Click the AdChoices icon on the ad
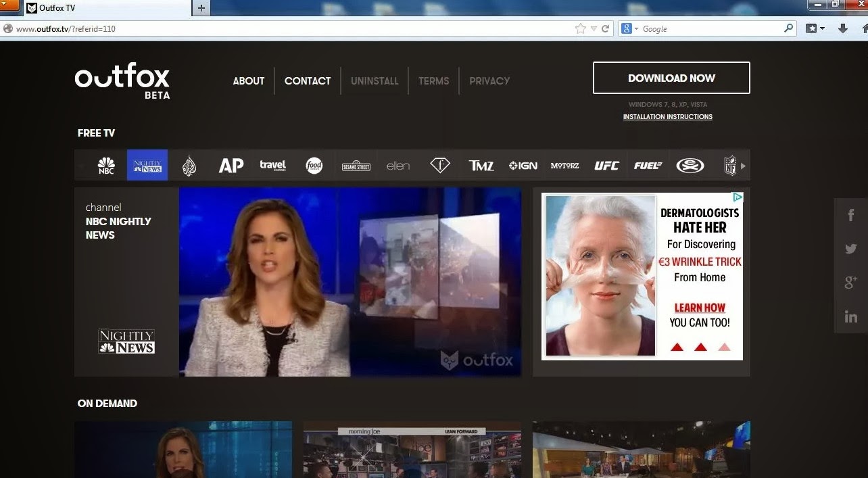Screen dimensions: 868x478 click(x=738, y=197)
